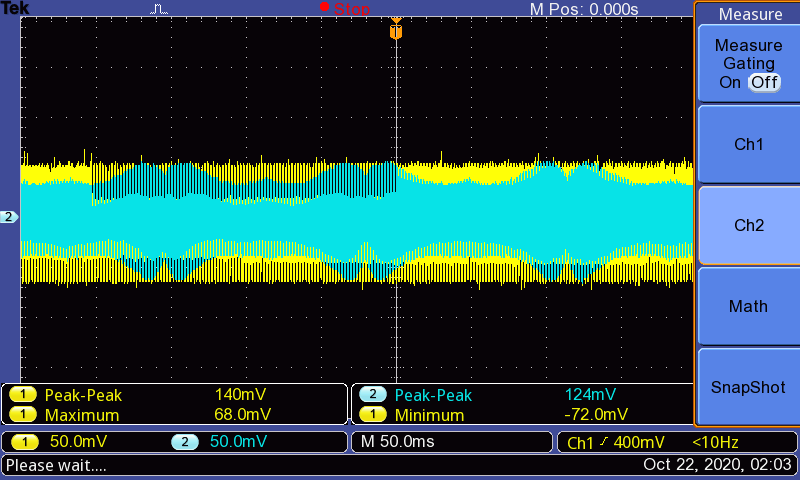The height and width of the screenshot is (480, 800).
Task: Click the orange trigger position T marker
Action: (396, 30)
